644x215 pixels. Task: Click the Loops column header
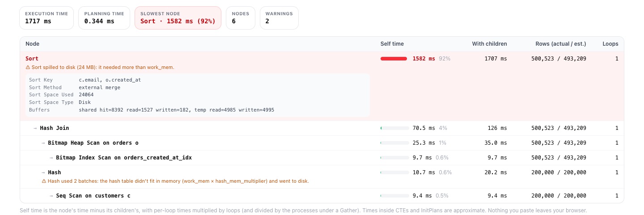pyautogui.click(x=610, y=44)
